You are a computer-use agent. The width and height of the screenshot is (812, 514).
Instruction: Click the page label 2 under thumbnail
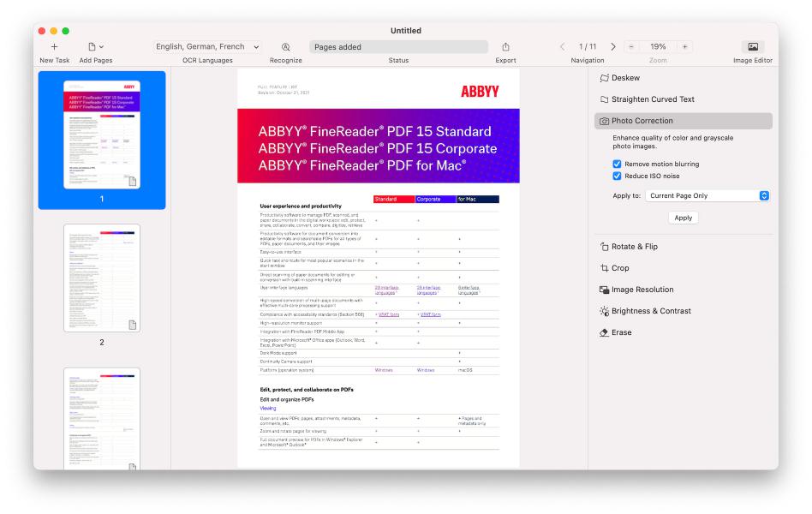pos(102,342)
